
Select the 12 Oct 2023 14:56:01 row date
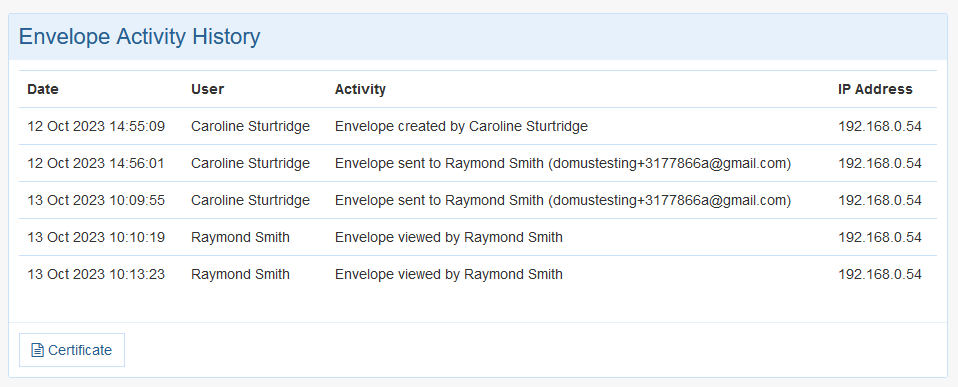(96, 163)
